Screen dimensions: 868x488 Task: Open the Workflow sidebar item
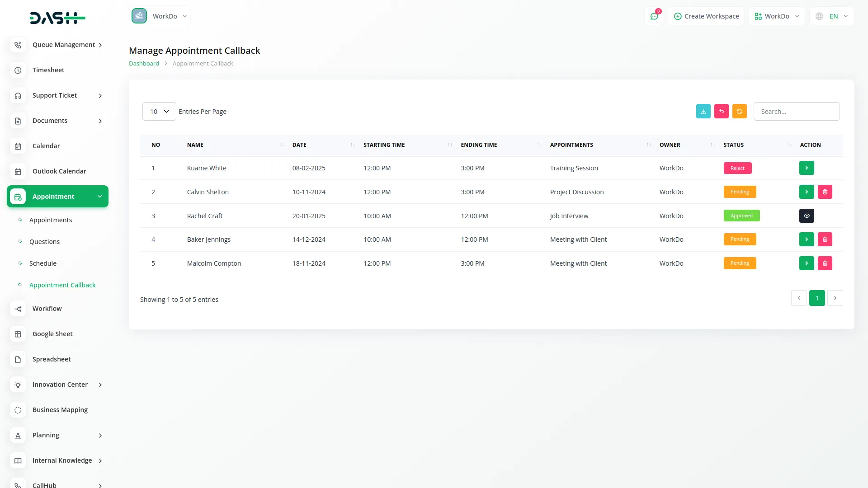point(47,309)
